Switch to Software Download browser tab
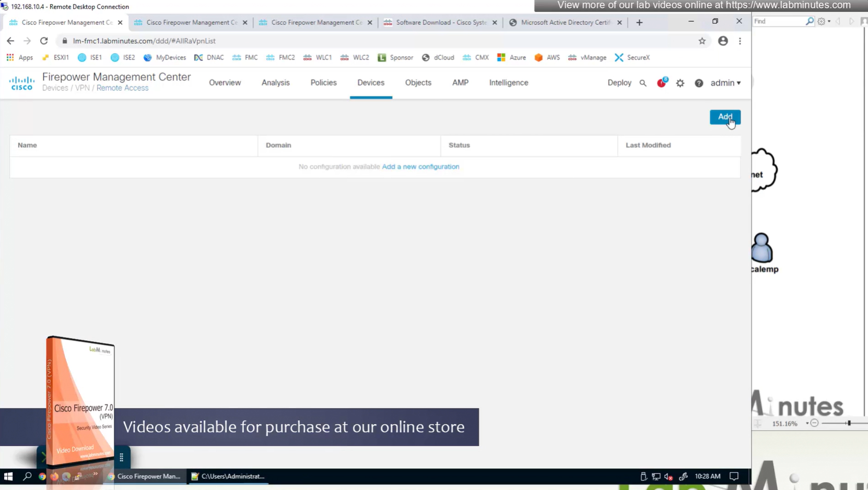Image resolution: width=868 pixels, height=490 pixels. click(440, 22)
